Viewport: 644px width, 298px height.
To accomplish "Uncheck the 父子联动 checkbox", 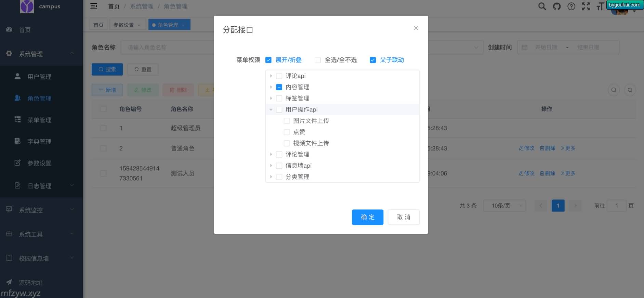I will point(373,60).
